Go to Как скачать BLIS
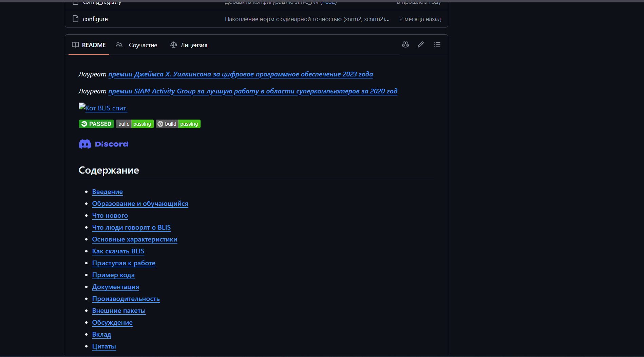644x357 pixels. (x=118, y=251)
